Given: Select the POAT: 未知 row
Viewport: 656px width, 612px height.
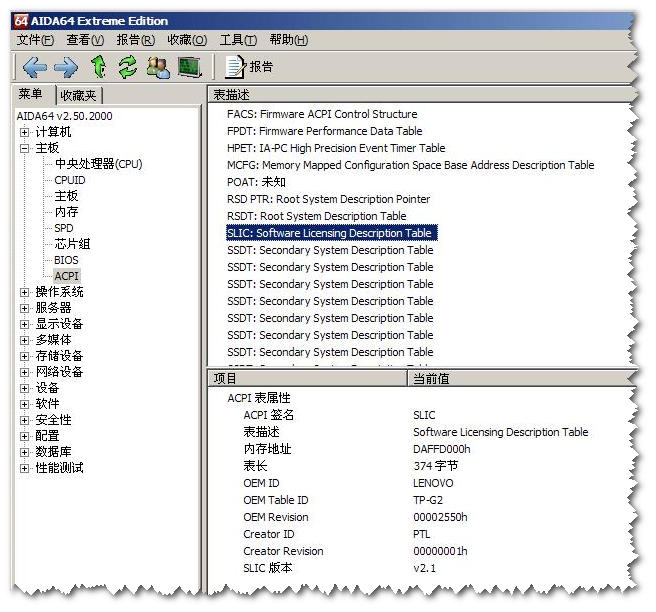Looking at the screenshot, I should pos(256,182).
